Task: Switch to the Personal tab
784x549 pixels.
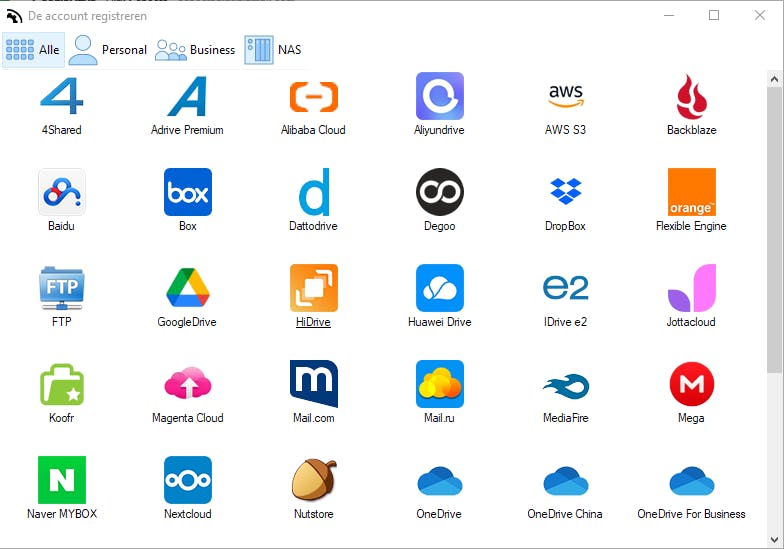Action: 108,50
